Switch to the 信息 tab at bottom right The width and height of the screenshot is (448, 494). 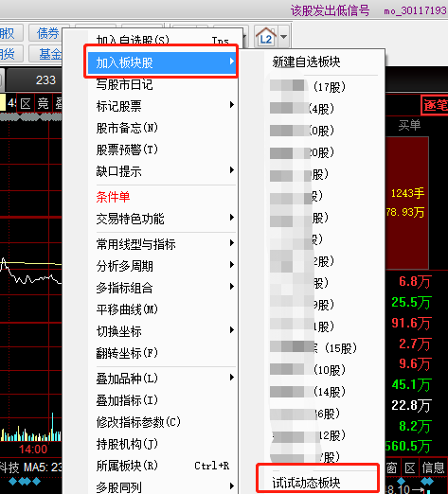click(433, 468)
